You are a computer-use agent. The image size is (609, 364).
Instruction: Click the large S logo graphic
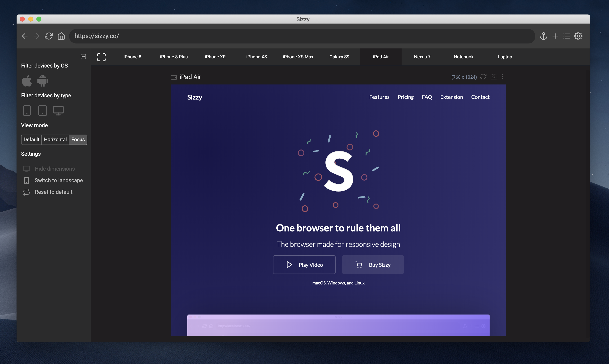[x=339, y=171]
